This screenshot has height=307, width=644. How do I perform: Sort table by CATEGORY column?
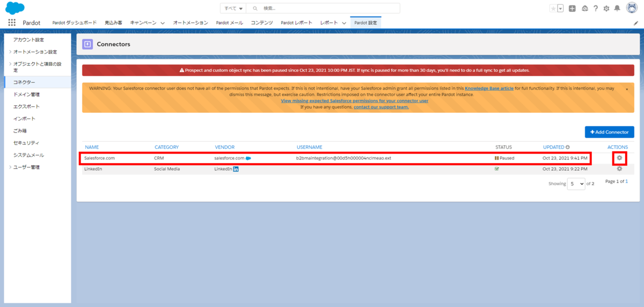[x=166, y=147]
